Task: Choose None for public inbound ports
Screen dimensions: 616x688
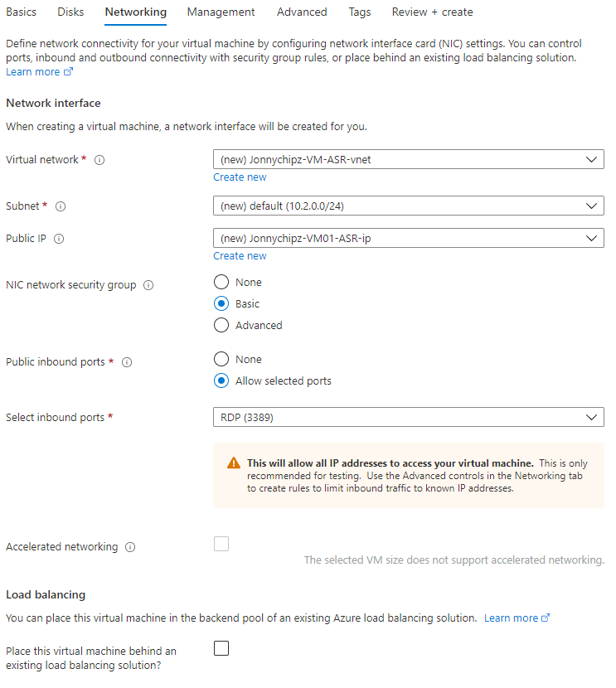Action: click(x=221, y=360)
